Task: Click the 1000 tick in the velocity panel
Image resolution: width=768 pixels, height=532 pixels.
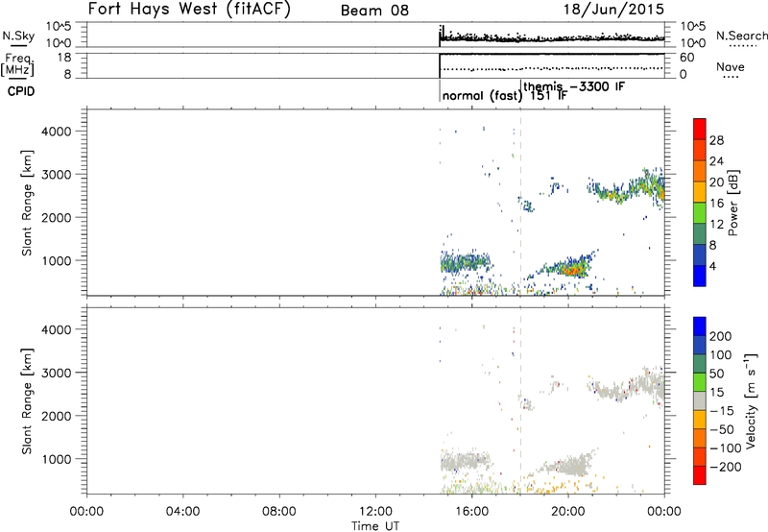Action: pos(57,459)
